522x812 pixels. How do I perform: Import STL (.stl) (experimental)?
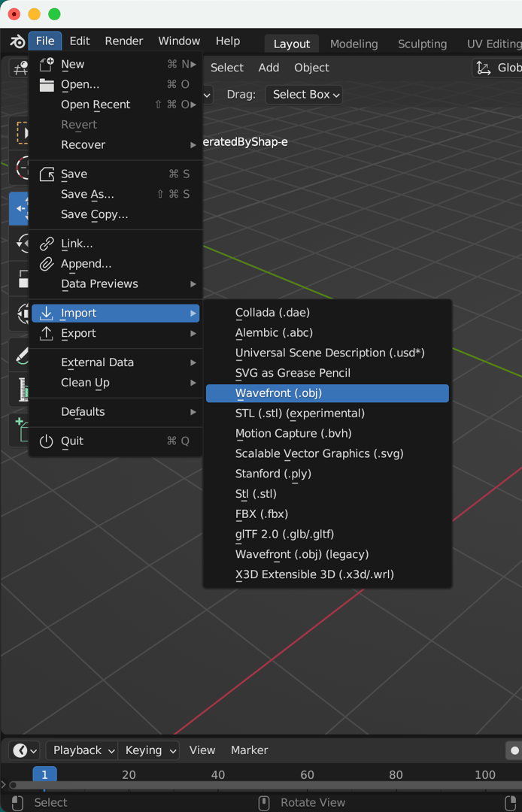pyautogui.click(x=327, y=414)
